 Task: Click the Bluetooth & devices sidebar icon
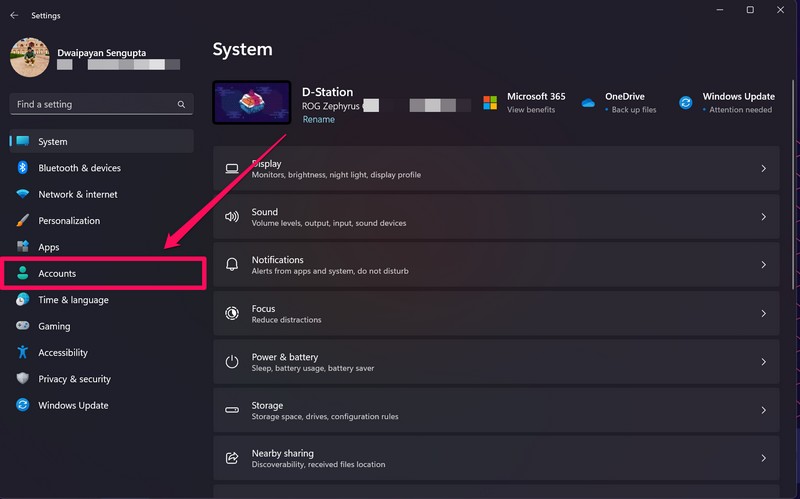pyautogui.click(x=22, y=168)
